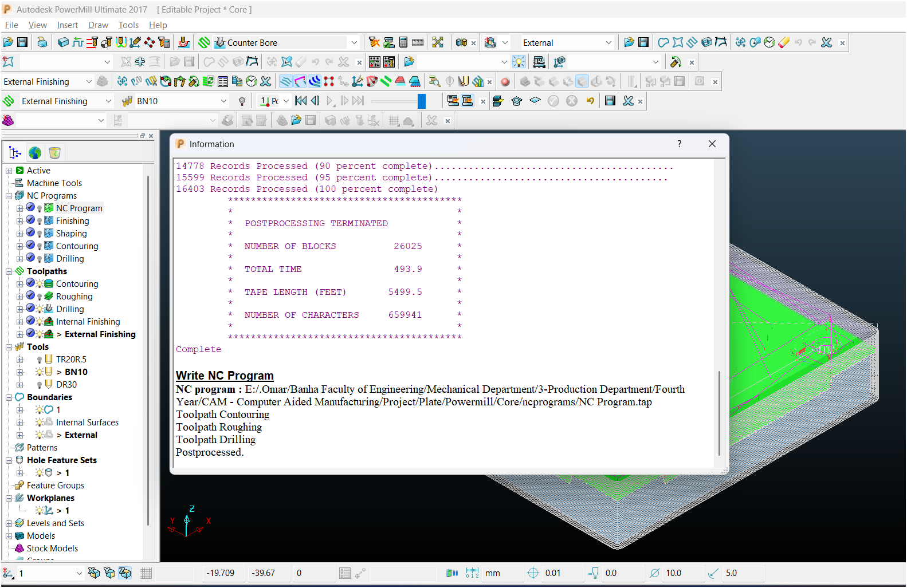Screen dimensions: 907x588
Task: Click the stock model purple pyramid icon
Action: click(x=8, y=120)
